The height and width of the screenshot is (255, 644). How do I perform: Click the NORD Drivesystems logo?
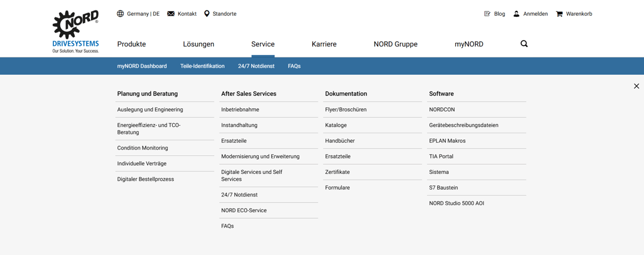click(x=75, y=31)
